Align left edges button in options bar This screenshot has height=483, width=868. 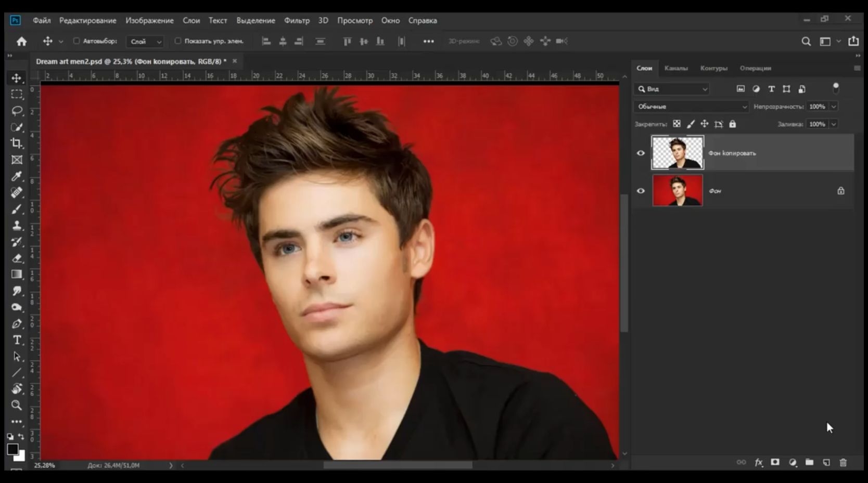266,41
